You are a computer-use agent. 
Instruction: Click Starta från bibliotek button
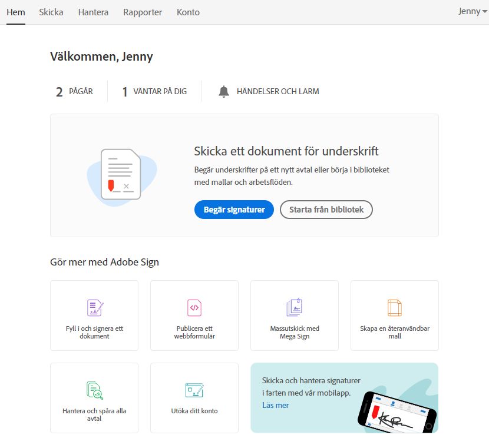coord(326,210)
